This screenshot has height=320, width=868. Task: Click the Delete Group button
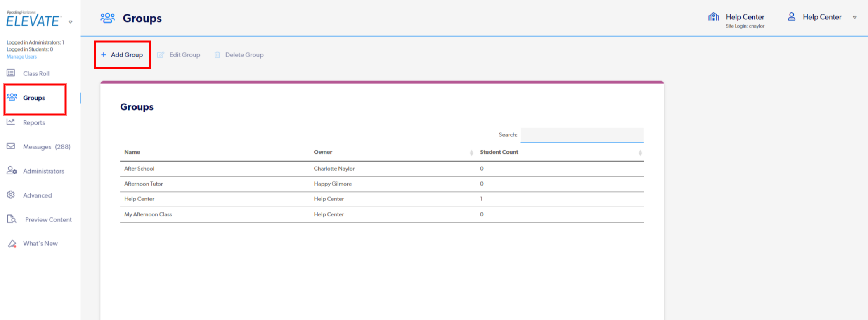point(239,55)
